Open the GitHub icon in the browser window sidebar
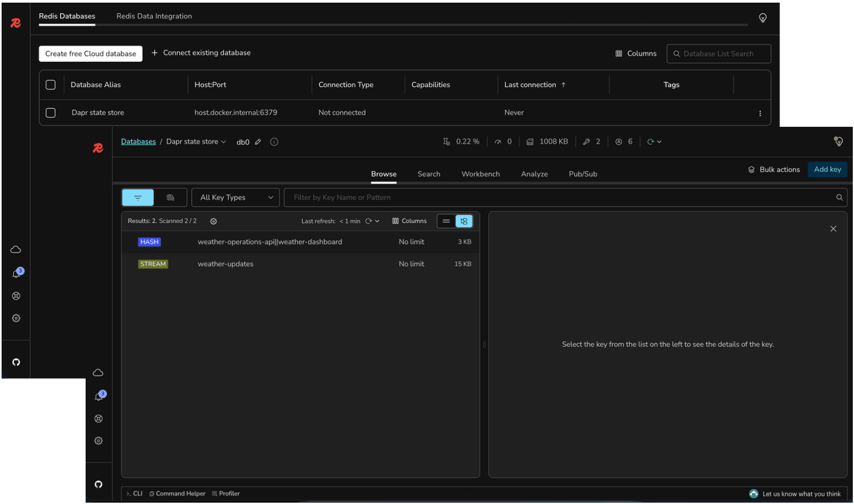Image resolution: width=854 pixels, height=504 pixels. click(98, 484)
